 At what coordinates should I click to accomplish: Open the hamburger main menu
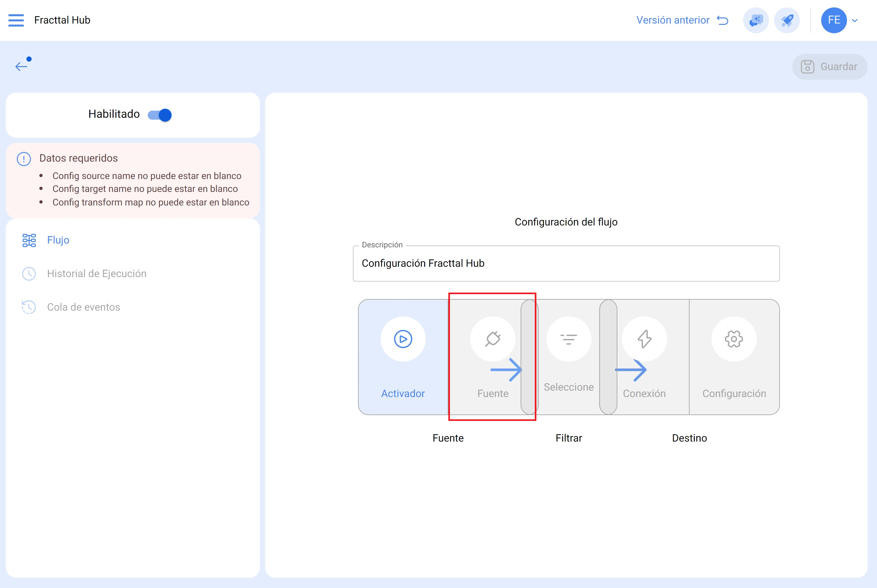(x=16, y=20)
